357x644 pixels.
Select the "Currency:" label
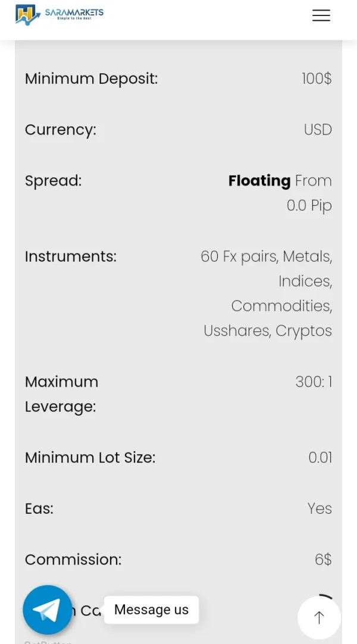point(60,130)
